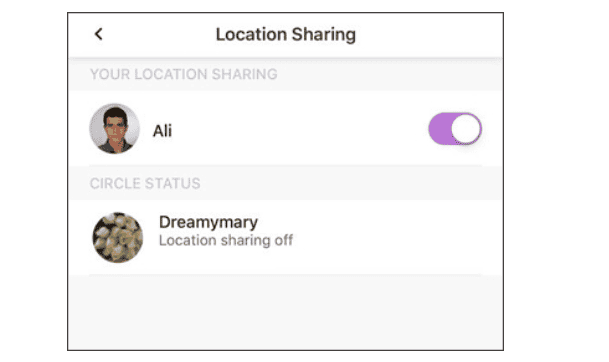609x362 pixels.
Task: Tap the Location Sharing page title
Action: (286, 35)
